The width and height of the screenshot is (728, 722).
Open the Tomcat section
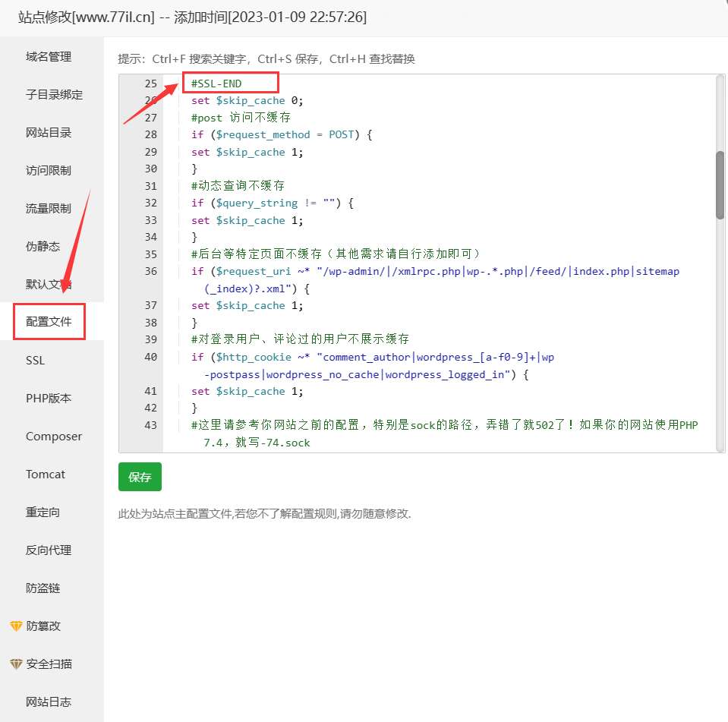tap(46, 474)
